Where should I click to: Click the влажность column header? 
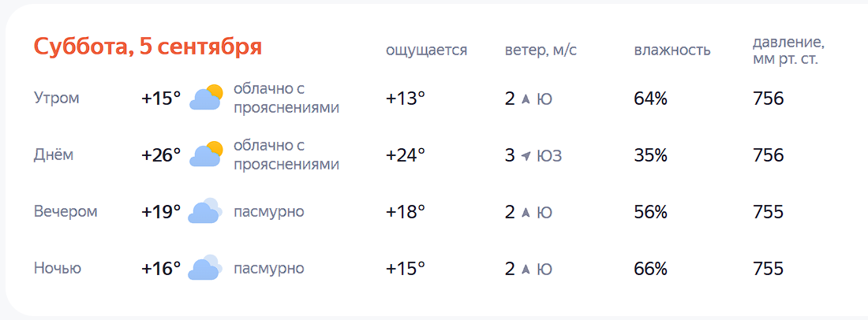coord(672,50)
